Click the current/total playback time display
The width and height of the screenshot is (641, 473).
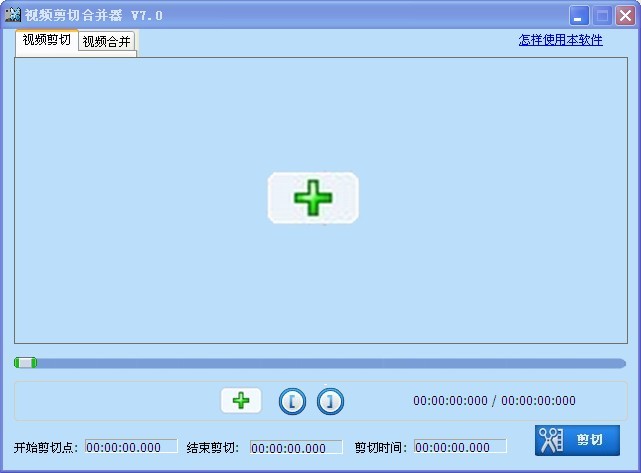point(494,401)
